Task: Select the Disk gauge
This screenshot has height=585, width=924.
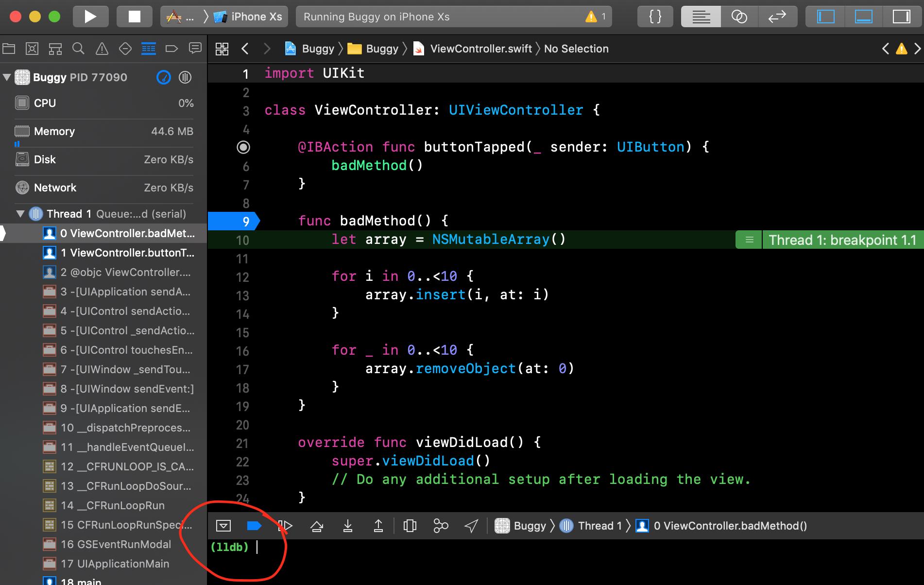Action: click(104, 159)
